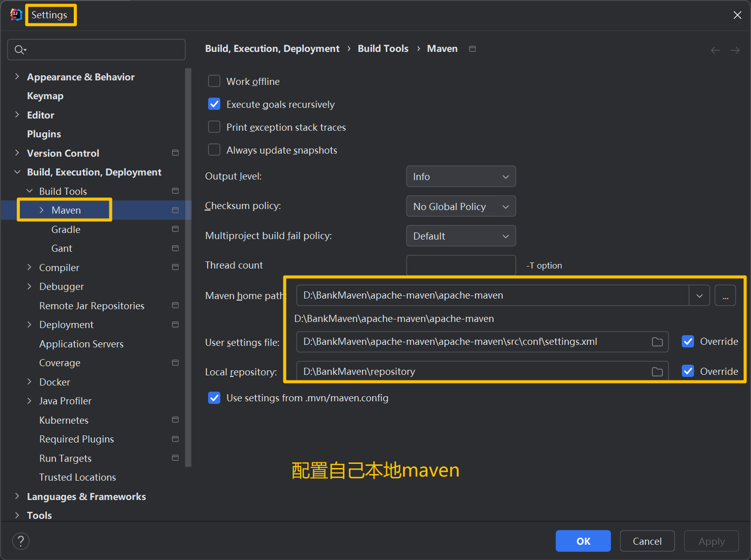Screen dimensions: 751x560
Task: Select Keymap in settings tree
Action: coord(45,96)
